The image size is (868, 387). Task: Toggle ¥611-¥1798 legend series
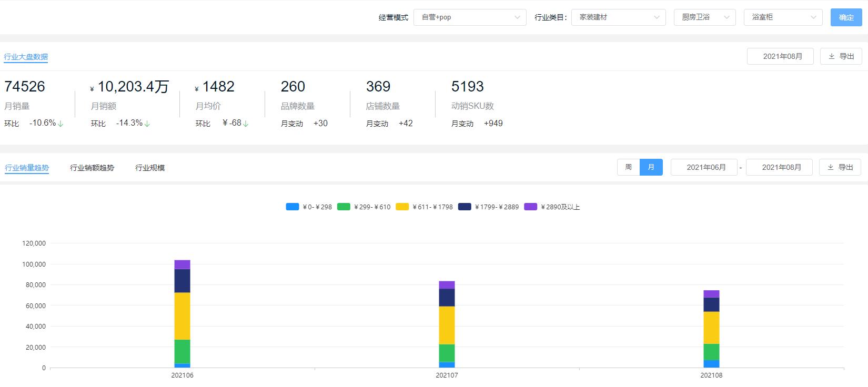[424, 207]
